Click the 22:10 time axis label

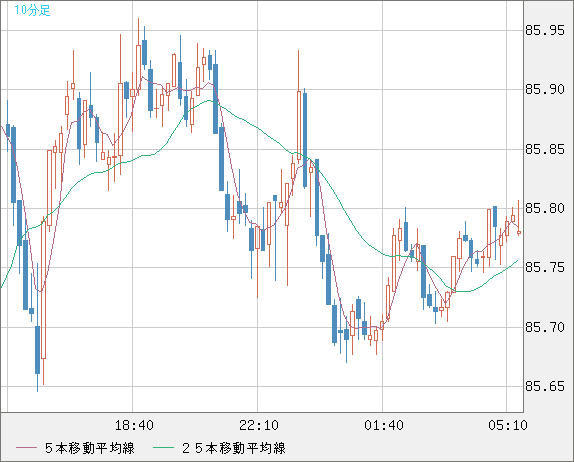click(259, 425)
